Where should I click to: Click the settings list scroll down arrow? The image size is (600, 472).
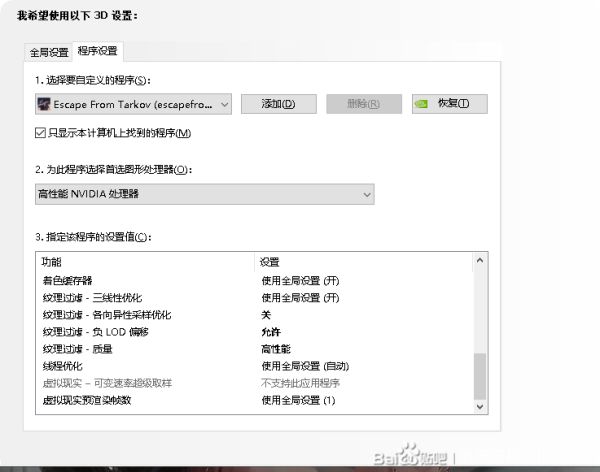(x=479, y=407)
